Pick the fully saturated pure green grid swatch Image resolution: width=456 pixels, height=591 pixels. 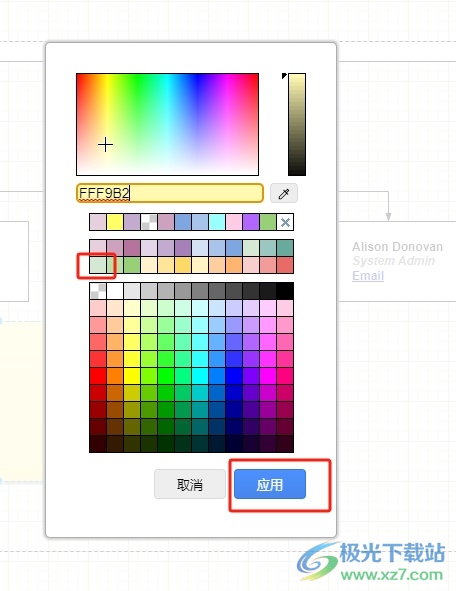click(x=166, y=376)
